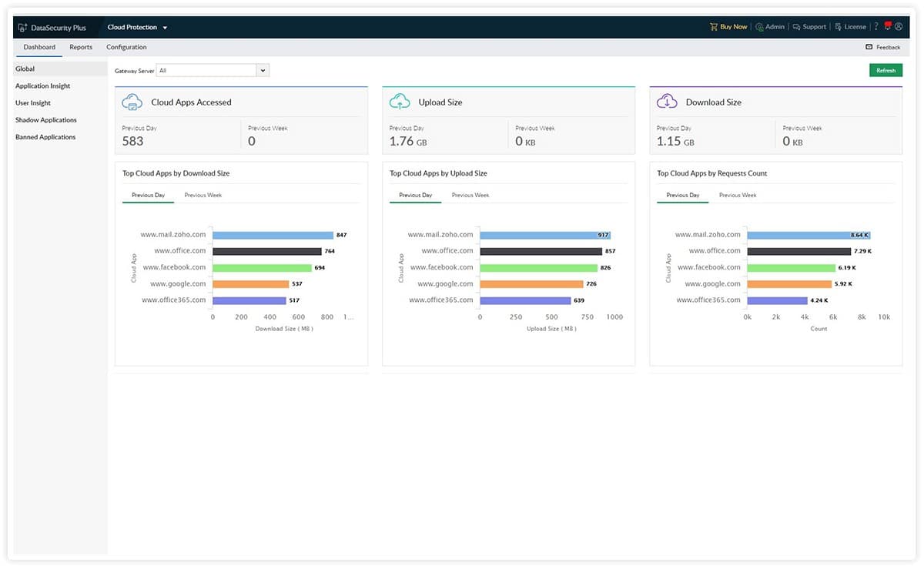Select Previous Week tab in Requests Count chart

click(738, 195)
